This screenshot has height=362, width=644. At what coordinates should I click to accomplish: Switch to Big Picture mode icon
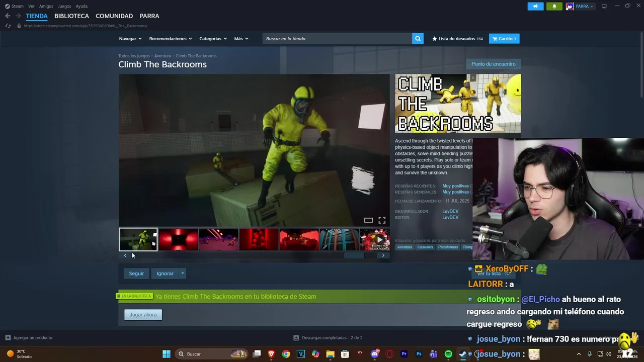point(604,6)
